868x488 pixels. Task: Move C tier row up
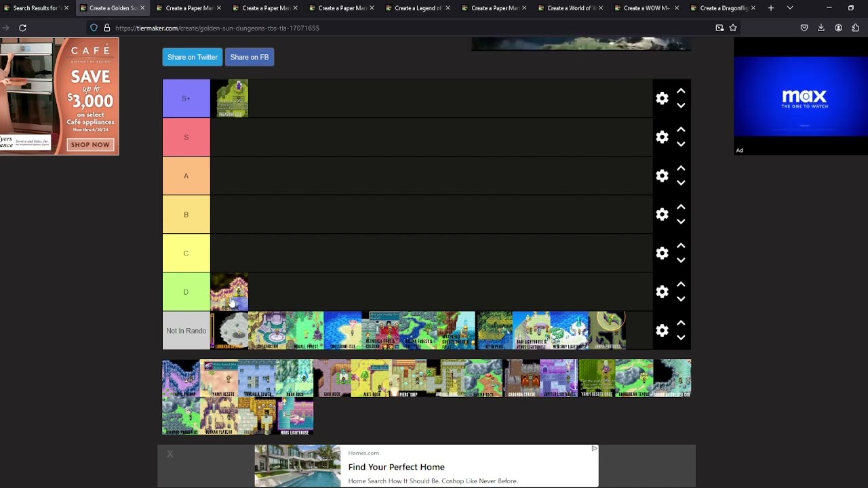pos(681,245)
